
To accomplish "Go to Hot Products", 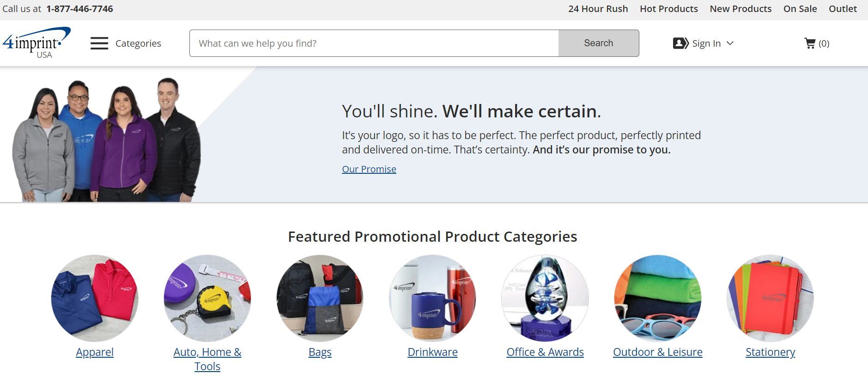I will [x=668, y=9].
